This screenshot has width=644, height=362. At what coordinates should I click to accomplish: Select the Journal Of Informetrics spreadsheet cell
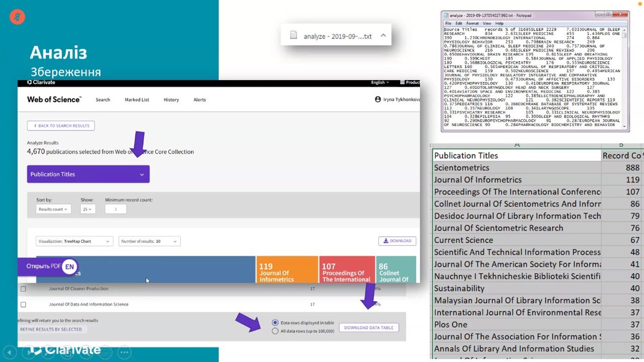point(517,180)
